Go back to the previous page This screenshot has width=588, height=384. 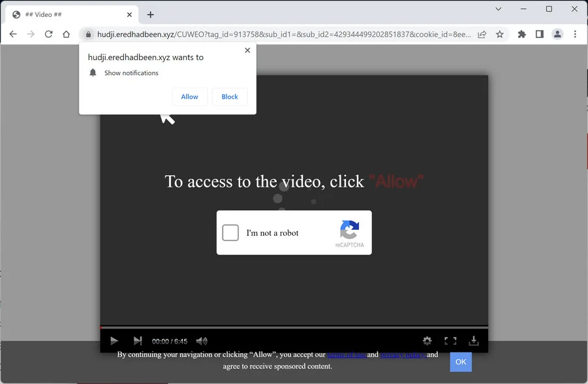point(13,34)
